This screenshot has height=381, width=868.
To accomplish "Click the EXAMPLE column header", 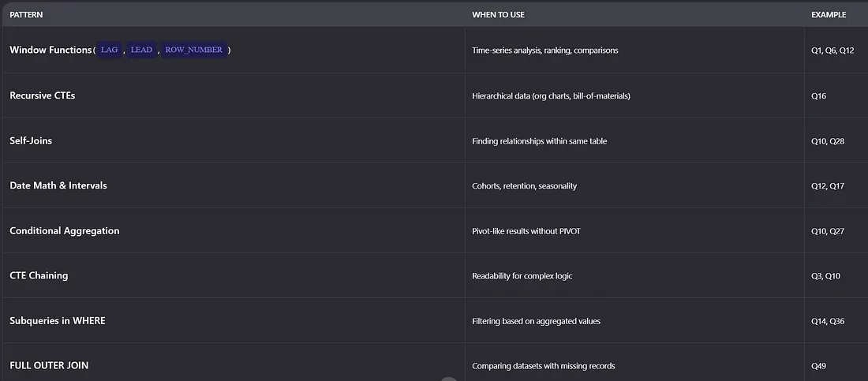I will [x=829, y=15].
